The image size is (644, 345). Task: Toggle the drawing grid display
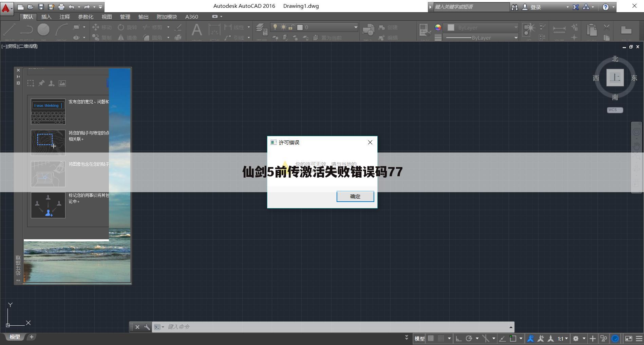pyautogui.click(x=431, y=338)
